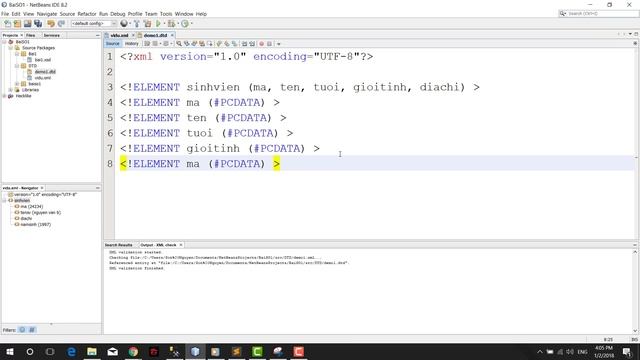
Task: Click the editor Find Selection magnifier icon
Action: coord(179,44)
